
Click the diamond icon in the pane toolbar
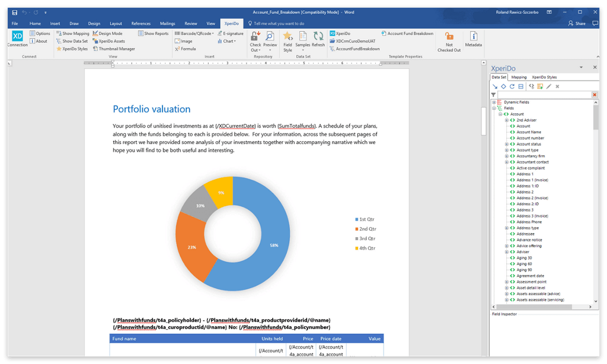(503, 87)
